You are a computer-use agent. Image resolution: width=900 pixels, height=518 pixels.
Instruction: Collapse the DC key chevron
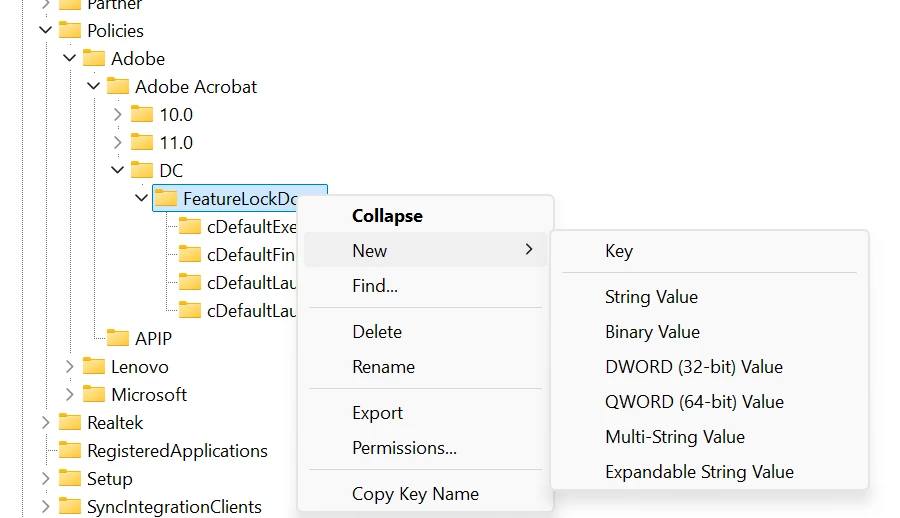click(118, 170)
